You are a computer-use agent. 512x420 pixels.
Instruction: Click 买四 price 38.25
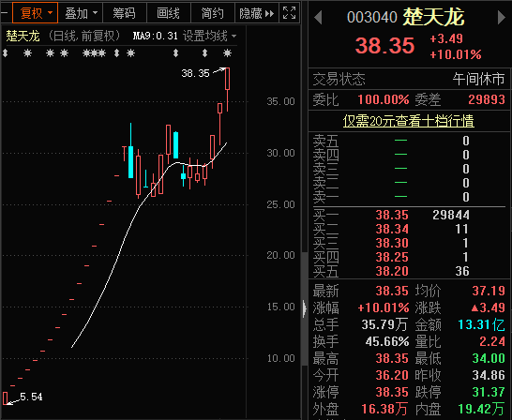pyautogui.click(x=392, y=257)
